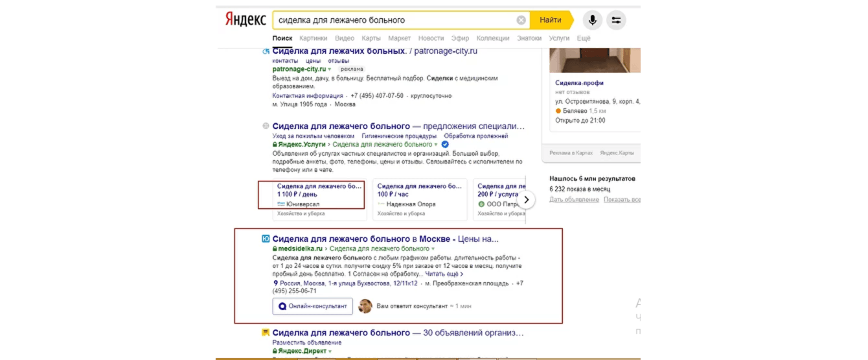
Task: Open the Контактная информация link
Action: pos(307,95)
